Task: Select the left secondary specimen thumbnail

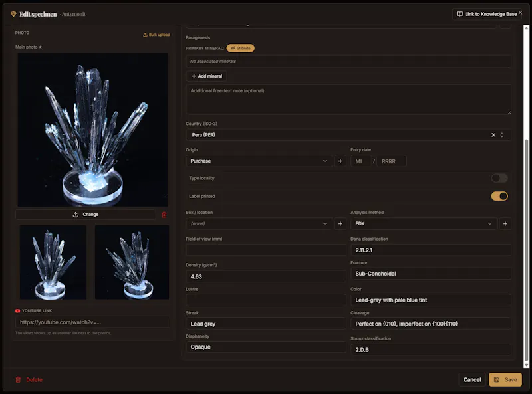Action: (x=53, y=262)
